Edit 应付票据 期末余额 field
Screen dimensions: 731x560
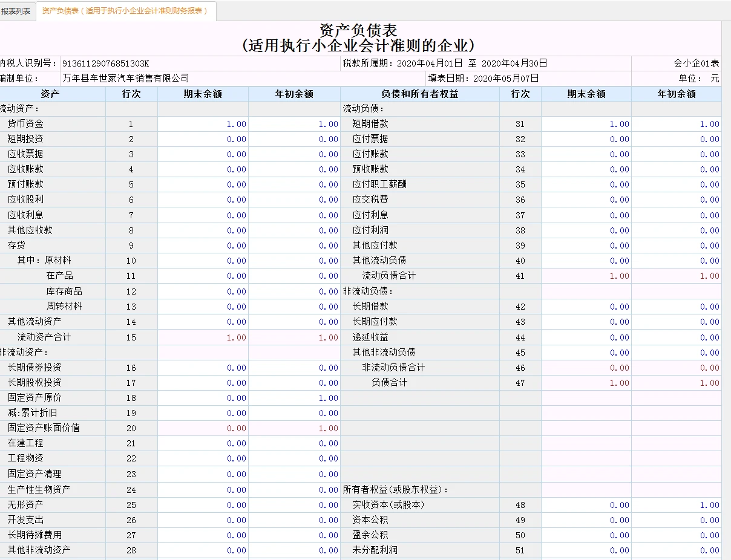[586, 139]
